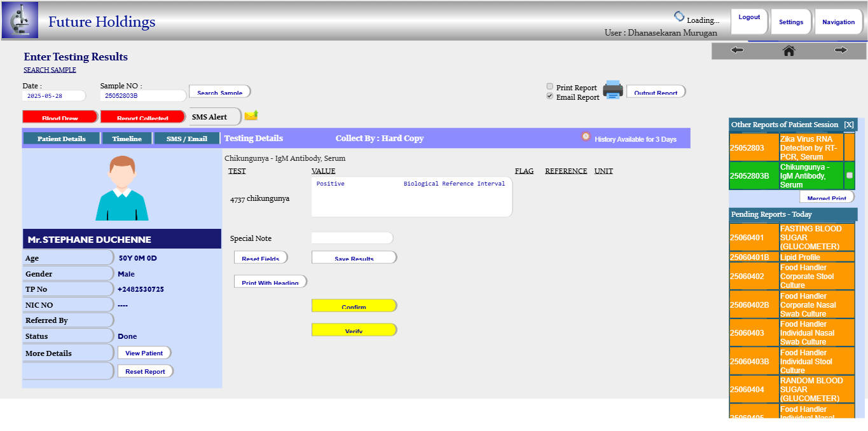The width and height of the screenshot is (868, 431).
Task: Close Other Reports panel with [X]
Action: point(849,125)
